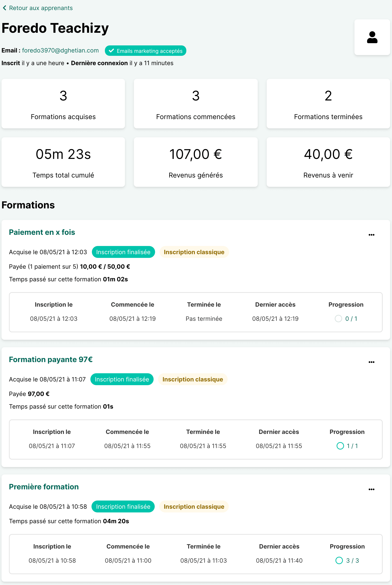The width and height of the screenshot is (392, 585).
Task: Click the Foredo Teachizy heading
Action: pyautogui.click(x=55, y=28)
